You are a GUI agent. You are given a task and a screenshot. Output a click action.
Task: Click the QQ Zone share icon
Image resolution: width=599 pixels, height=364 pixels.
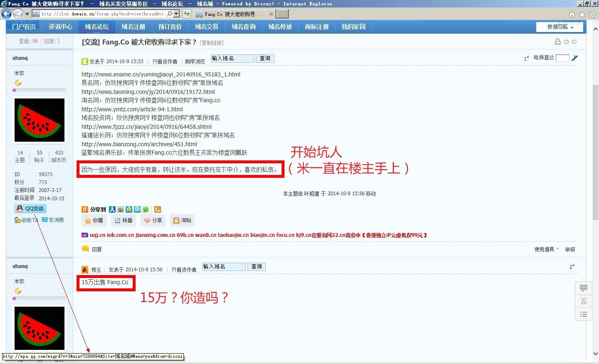pyautogui.click(x=129, y=209)
